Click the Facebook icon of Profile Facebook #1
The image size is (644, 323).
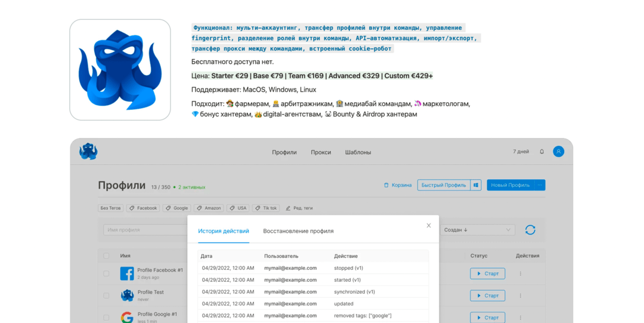pyautogui.click(x=127, y=273)
